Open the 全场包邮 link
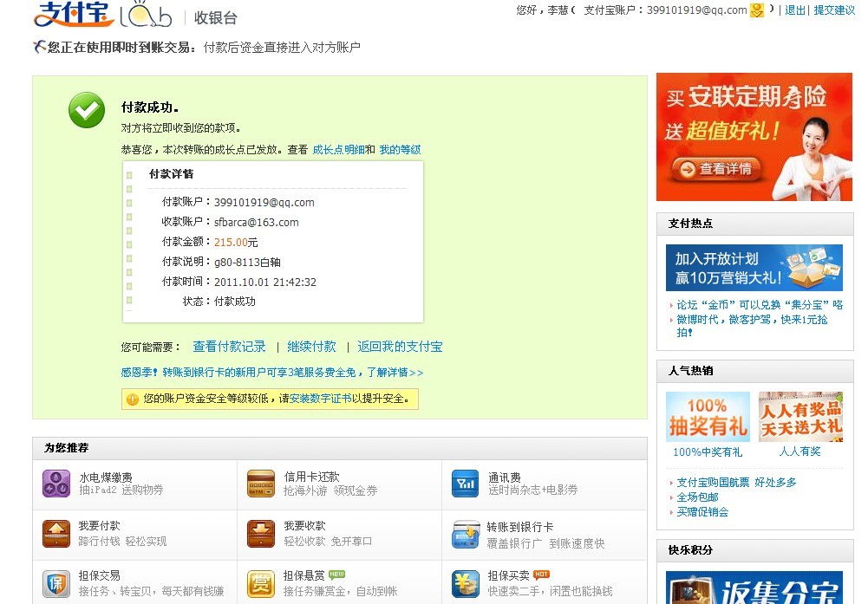The image size is (868, 604). (697, 497)
